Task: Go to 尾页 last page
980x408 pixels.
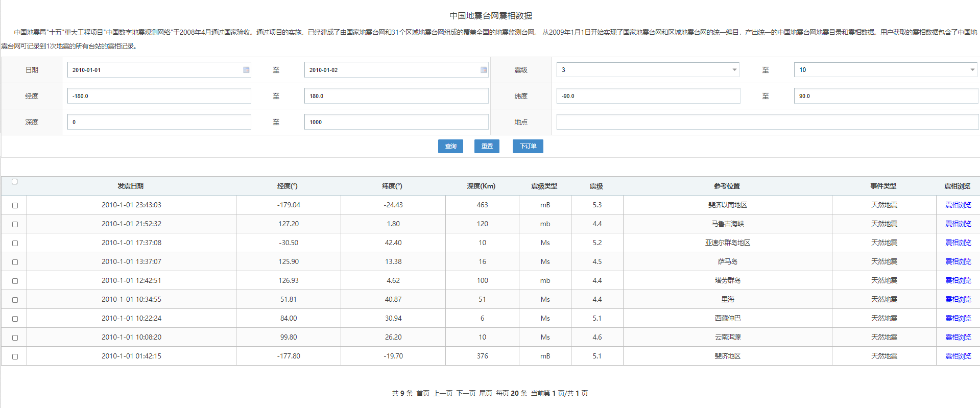Action: [486, 393]
